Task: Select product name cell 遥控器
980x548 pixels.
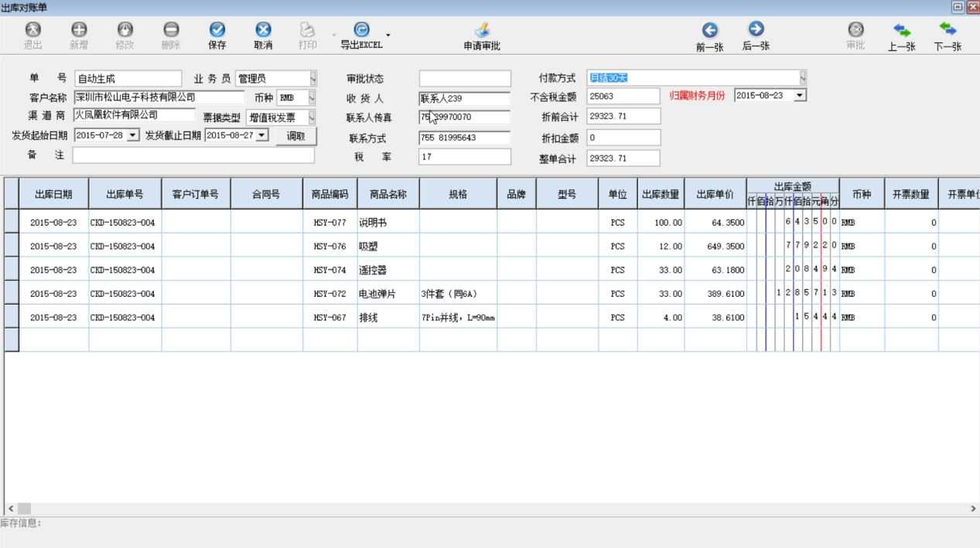Action: (388, 270)
